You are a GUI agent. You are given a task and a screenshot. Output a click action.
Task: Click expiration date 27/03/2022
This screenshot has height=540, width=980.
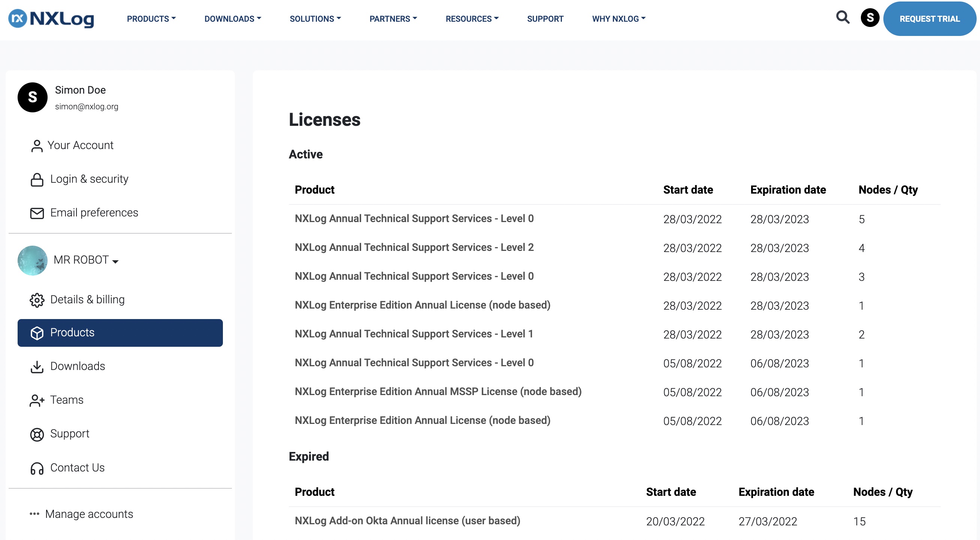pyautogui.click(x=768, y=521)
